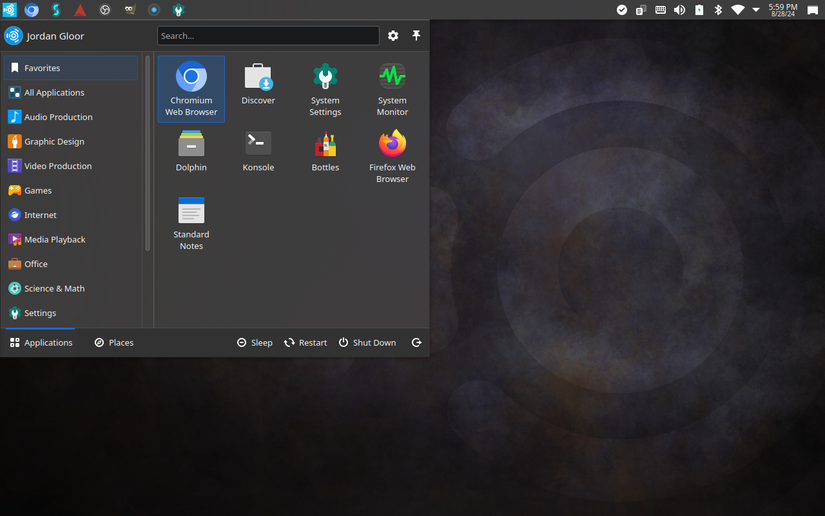The image size is (825, 516).
Task: Open the clipboard tray icon
Action: click(x=641, y=10)
